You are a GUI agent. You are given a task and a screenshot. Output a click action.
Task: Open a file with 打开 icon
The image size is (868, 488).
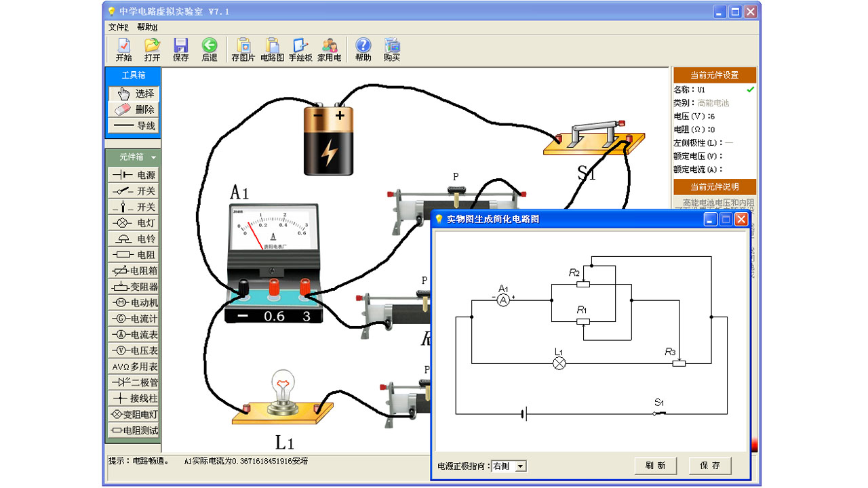click(152, 49)
